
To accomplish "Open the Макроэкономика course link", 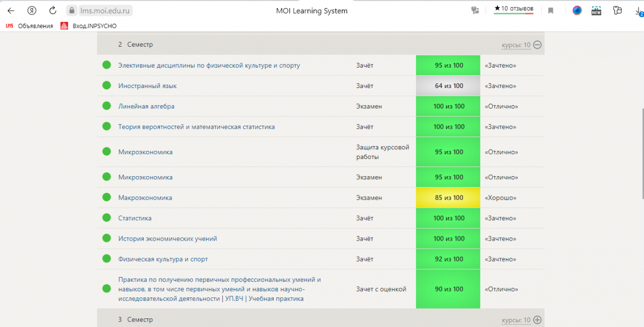I will coord(145,198).
